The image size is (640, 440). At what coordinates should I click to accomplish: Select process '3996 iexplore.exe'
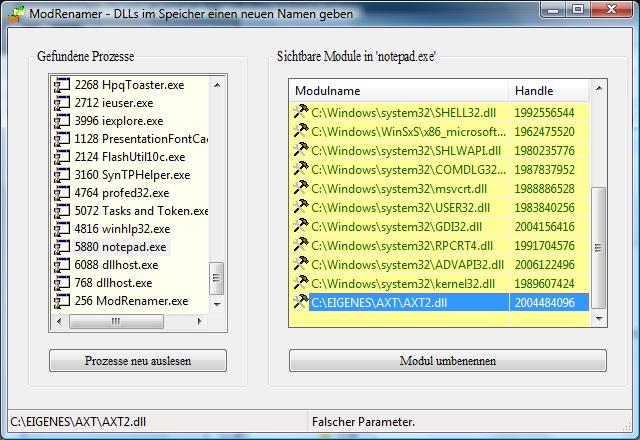[118, 121]
